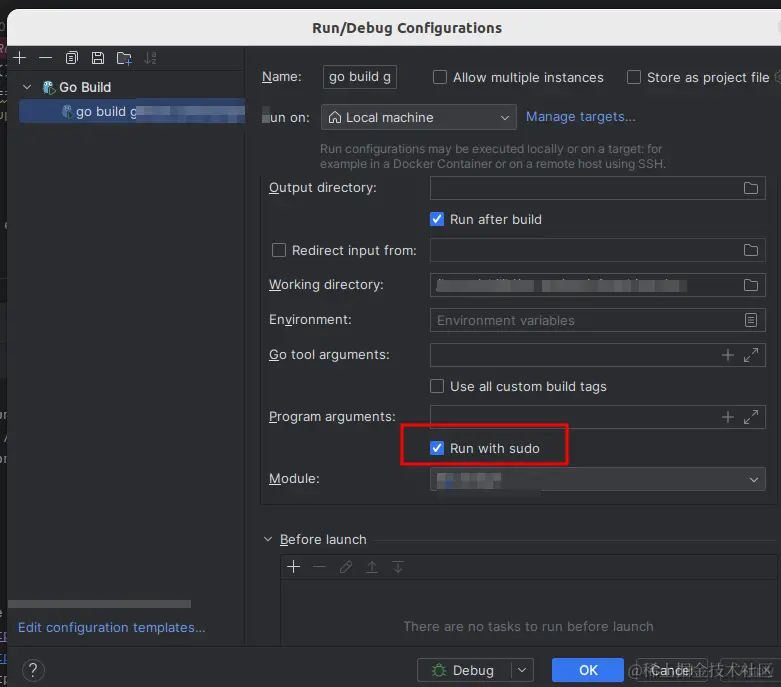Screen dimensions: 781x687
Task: Move the Before launch task up
Action: (372, 567)
